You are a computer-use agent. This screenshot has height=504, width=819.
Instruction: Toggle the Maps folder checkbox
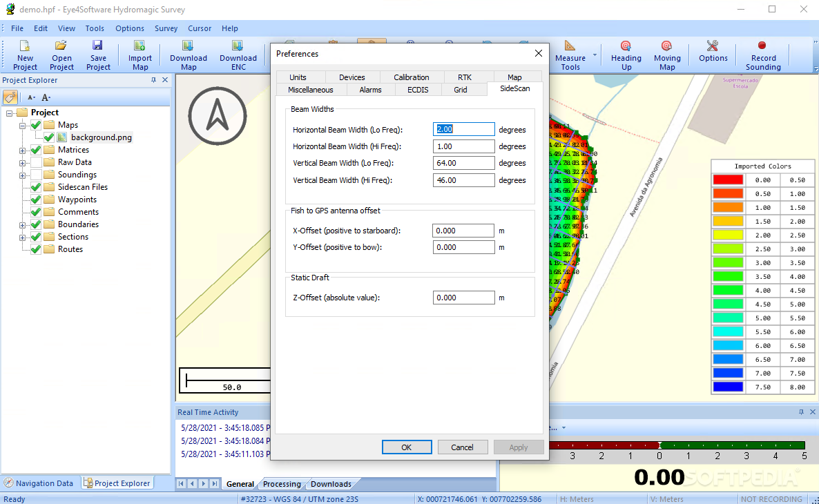point(36,125)
